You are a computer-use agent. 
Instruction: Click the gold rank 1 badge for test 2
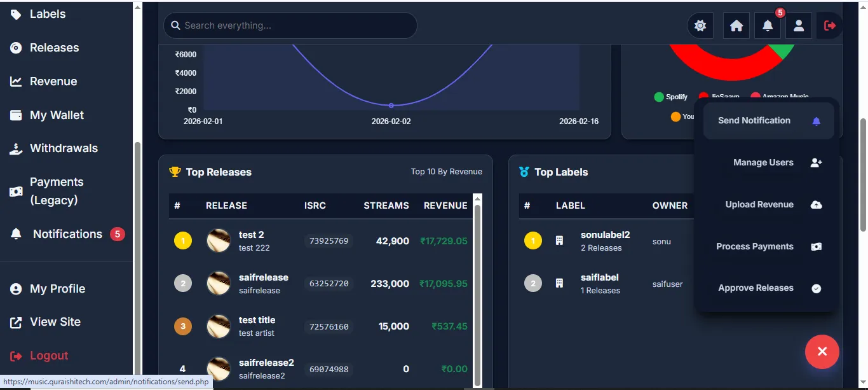point(183,241)
